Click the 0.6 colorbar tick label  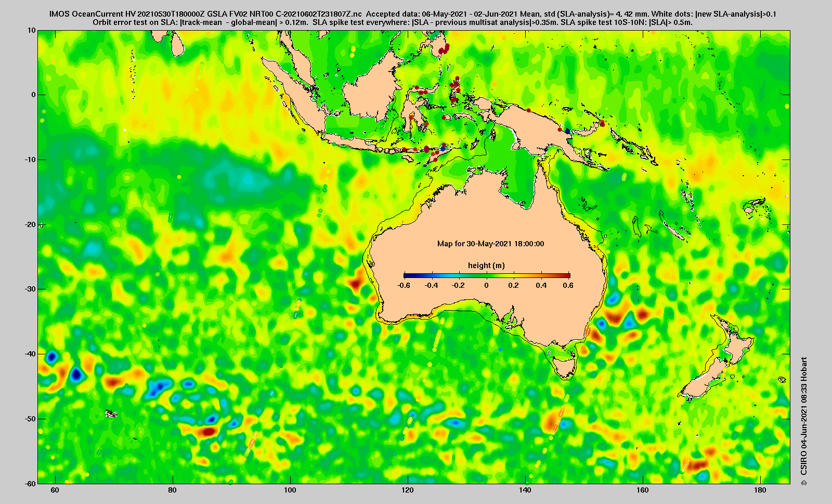point(568,285)
